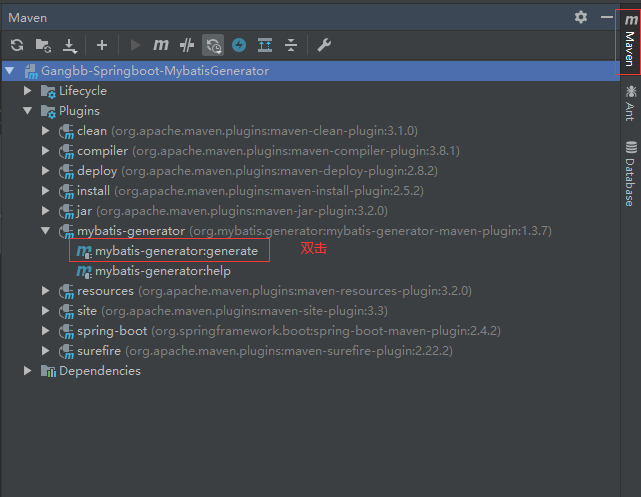
Task: Click the spring-boot plugin icon
Action: 66,332
